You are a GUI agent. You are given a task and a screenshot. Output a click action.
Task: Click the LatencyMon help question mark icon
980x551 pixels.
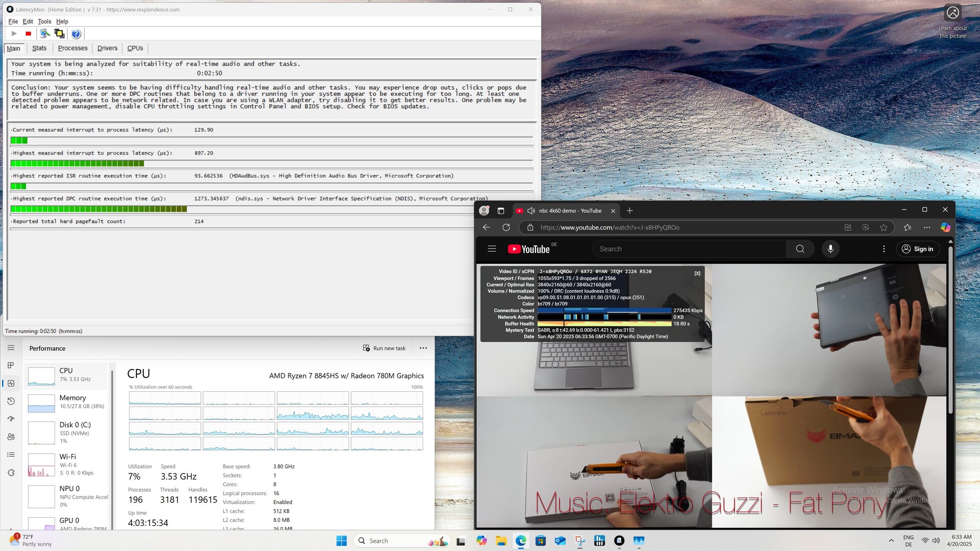click(x=76, y=34)
